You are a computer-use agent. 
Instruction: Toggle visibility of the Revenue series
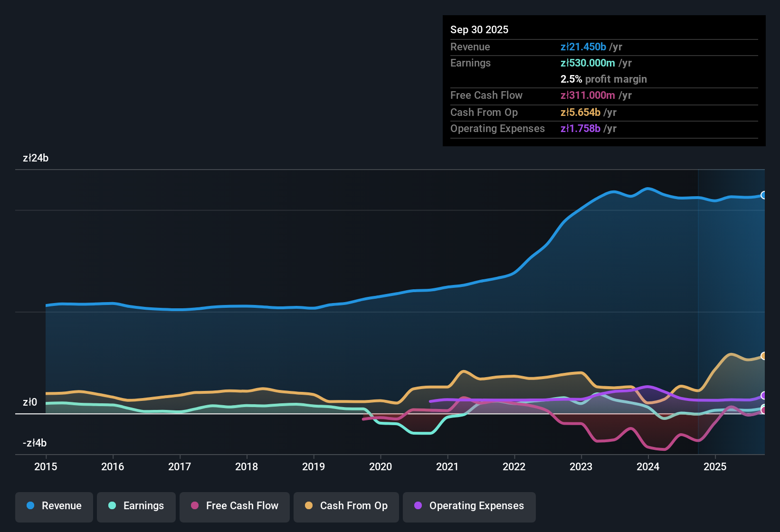(54, 506)
